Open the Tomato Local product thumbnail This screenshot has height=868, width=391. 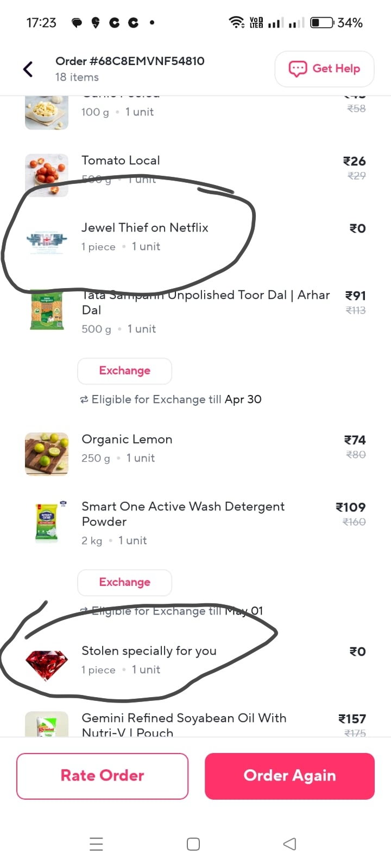47,175
